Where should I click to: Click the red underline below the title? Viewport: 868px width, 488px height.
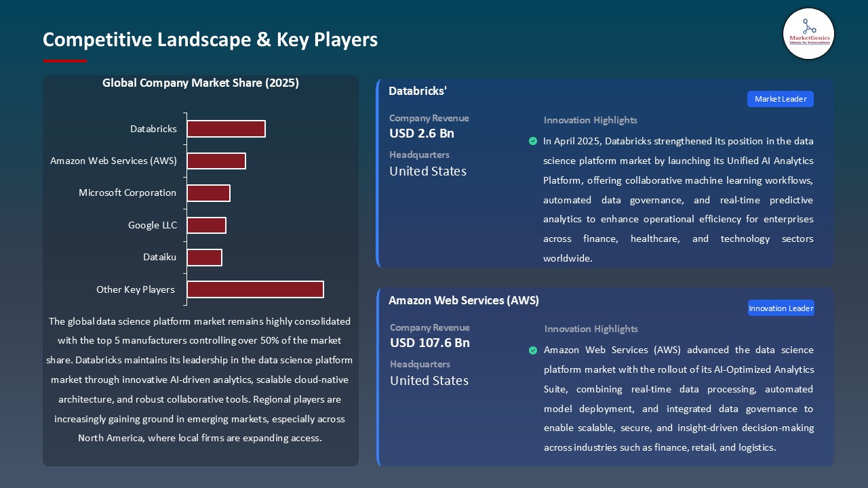[x=64, y=59]
